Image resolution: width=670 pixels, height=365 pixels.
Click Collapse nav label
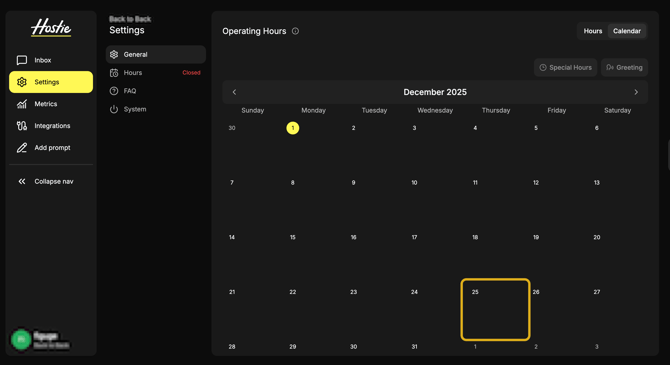tap(54, 182)
